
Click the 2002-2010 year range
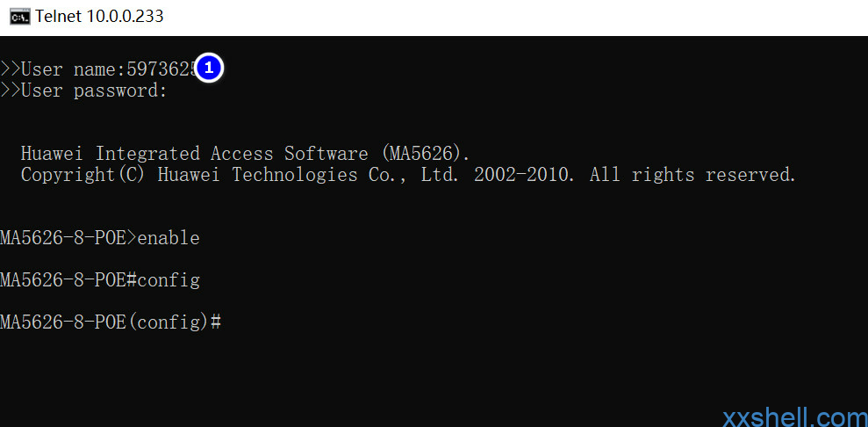[524, 175]
